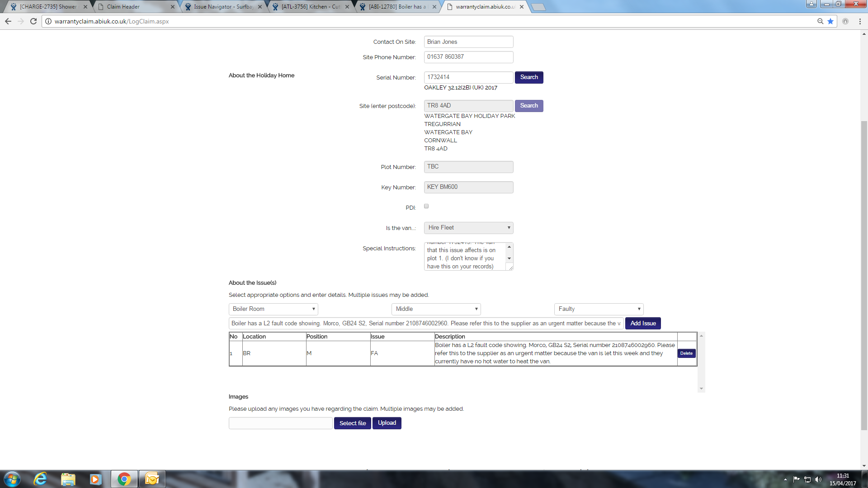Open the Faulty issue type dropdown
This screenshot has width=868, height=488.
point(599,309)
